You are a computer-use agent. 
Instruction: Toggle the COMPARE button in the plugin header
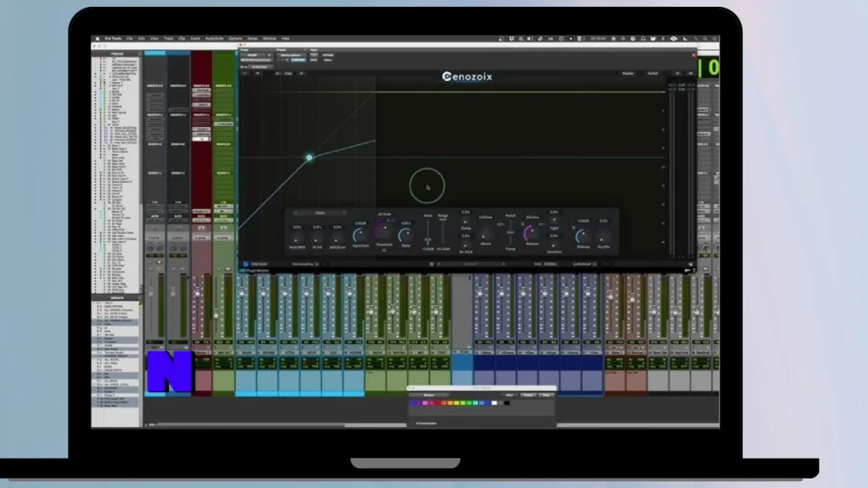tap(298, 60)
